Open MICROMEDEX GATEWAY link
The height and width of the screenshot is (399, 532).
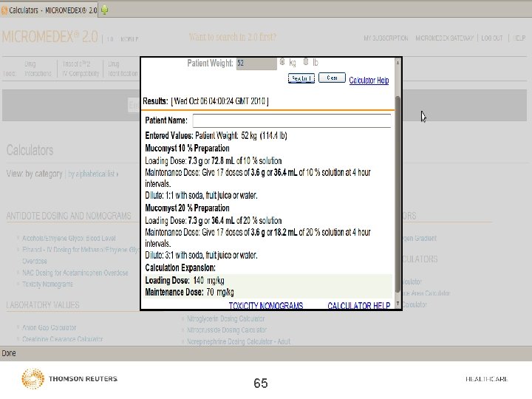pyautogui.click(x=444, y=38)
